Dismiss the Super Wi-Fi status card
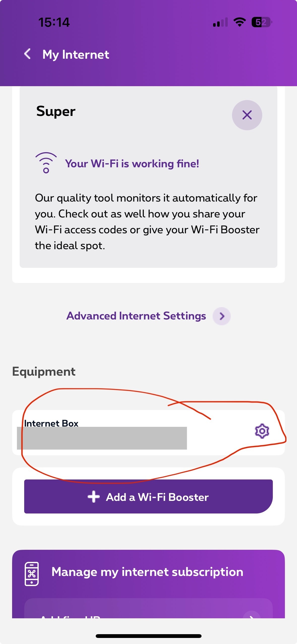 click(247, 115)
